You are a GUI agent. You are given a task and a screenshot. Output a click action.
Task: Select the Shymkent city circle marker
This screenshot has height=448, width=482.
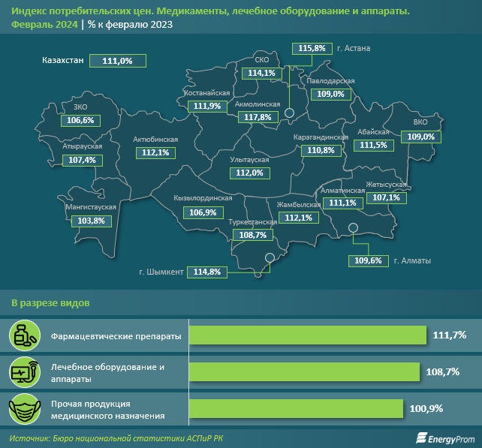click(x=270, y=259)
